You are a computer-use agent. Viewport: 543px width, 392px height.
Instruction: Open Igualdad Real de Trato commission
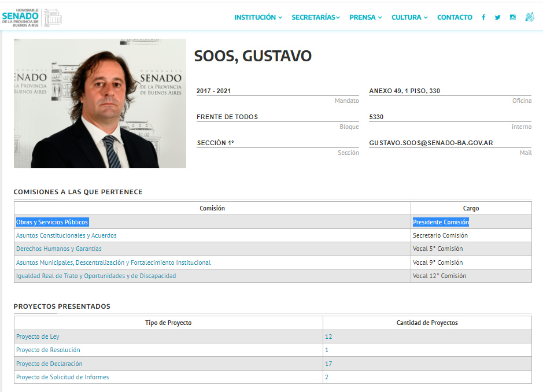pos(96,276)
